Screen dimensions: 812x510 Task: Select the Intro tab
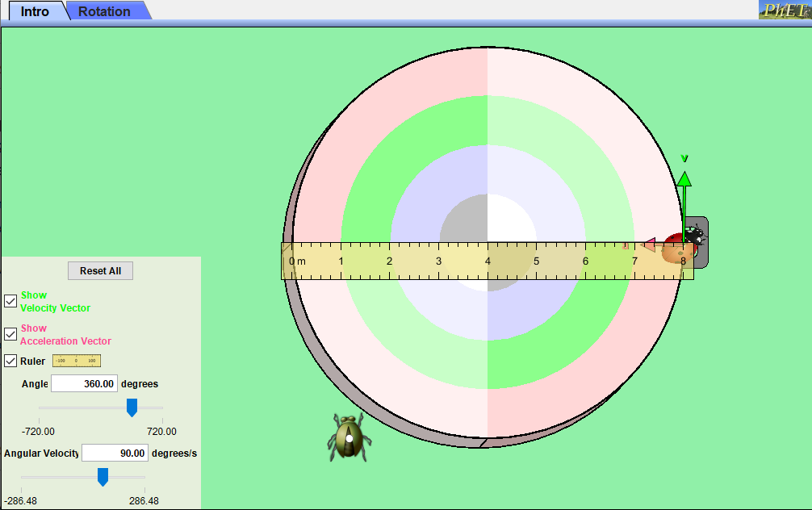click(33, 10)
